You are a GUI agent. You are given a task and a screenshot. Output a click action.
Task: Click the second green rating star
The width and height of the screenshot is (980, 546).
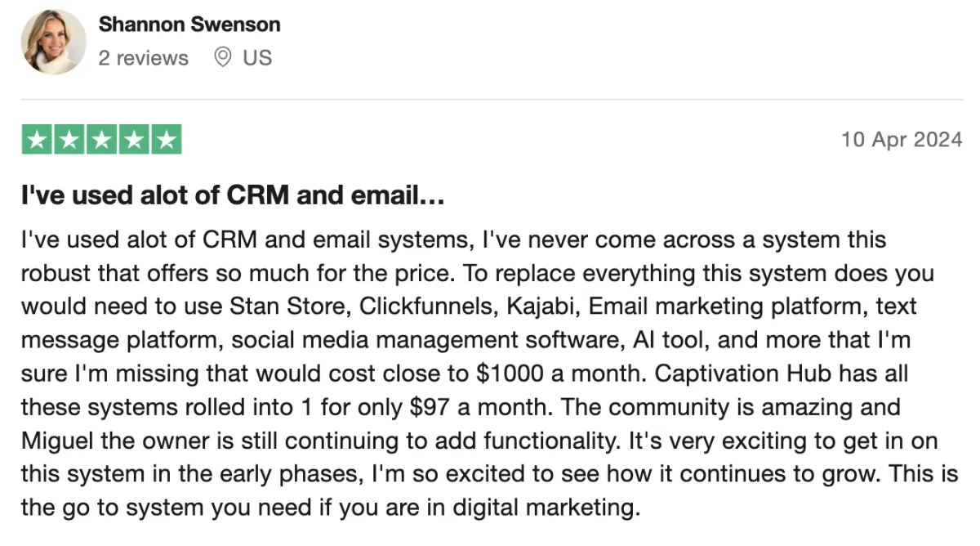pyautogui.click(x=69, y=140)
